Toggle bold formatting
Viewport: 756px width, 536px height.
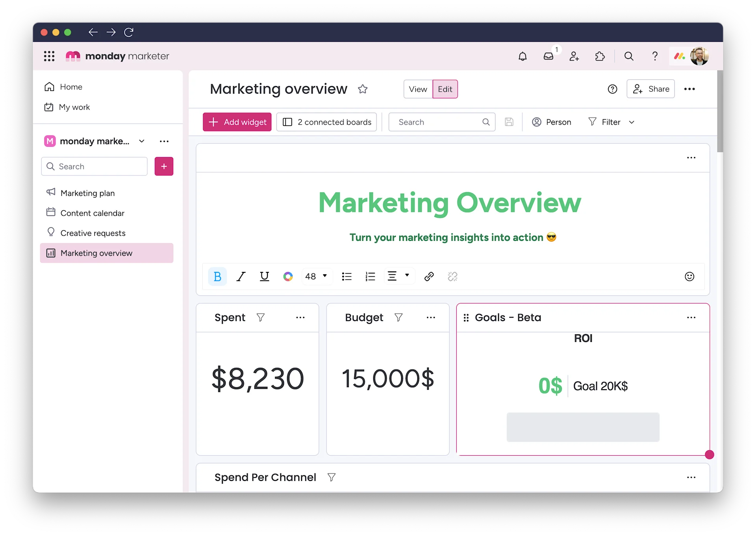coord(217,277)
